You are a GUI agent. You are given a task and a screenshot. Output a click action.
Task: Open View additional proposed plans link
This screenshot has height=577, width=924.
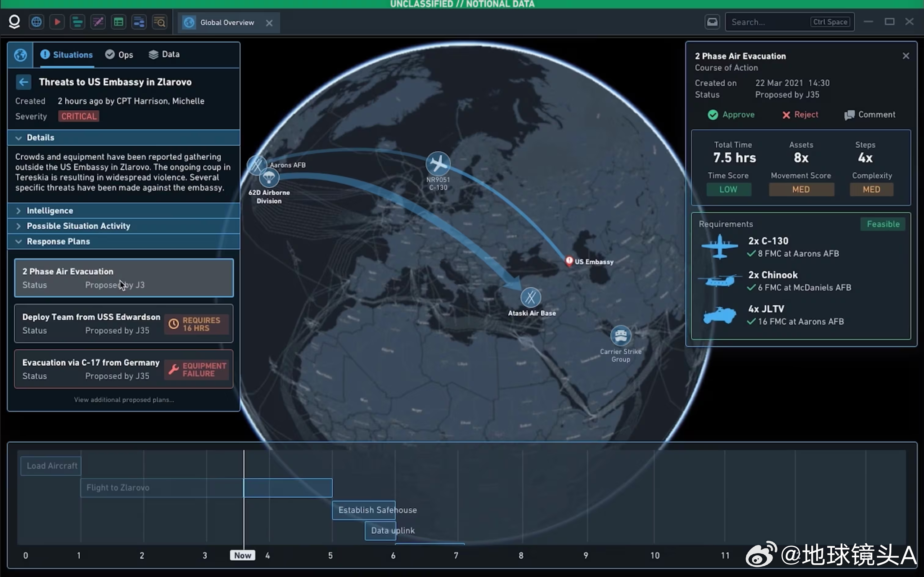[124, 400]
